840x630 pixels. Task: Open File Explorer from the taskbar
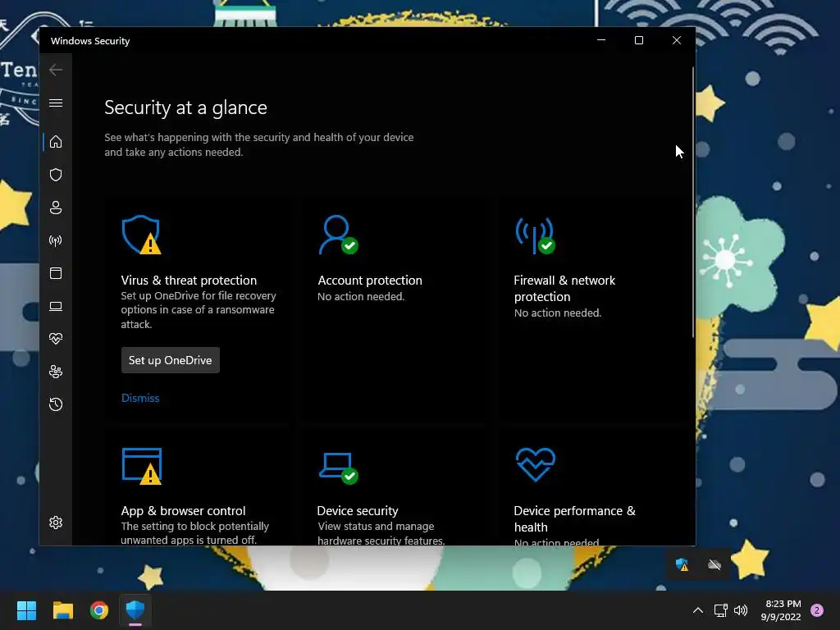[62, 610]
